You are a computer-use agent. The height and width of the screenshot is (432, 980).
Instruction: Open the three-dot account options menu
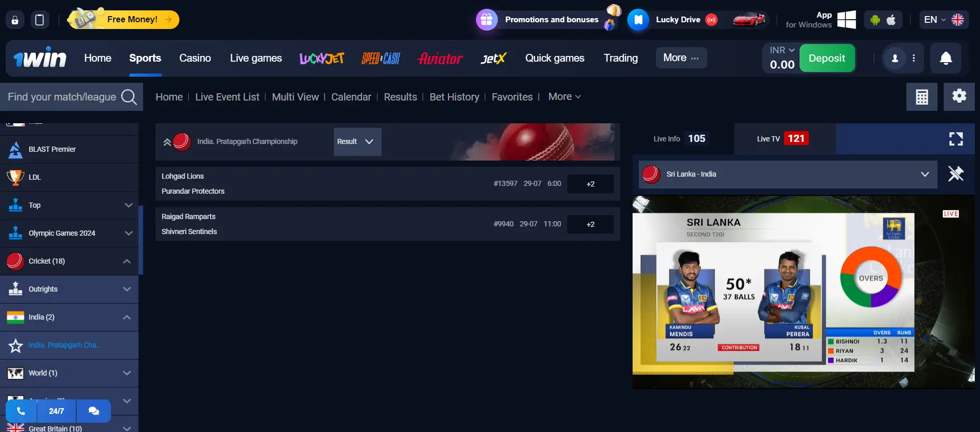coord(914,58)
